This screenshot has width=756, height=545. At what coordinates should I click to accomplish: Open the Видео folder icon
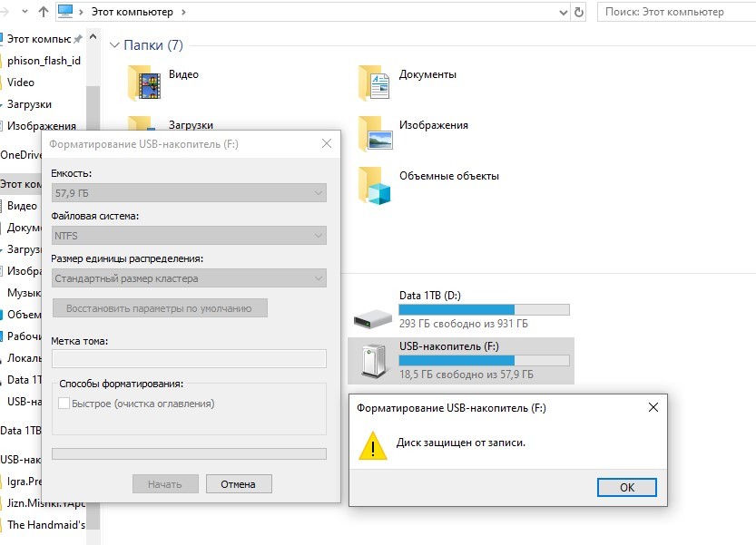click(x=144, y=83)
